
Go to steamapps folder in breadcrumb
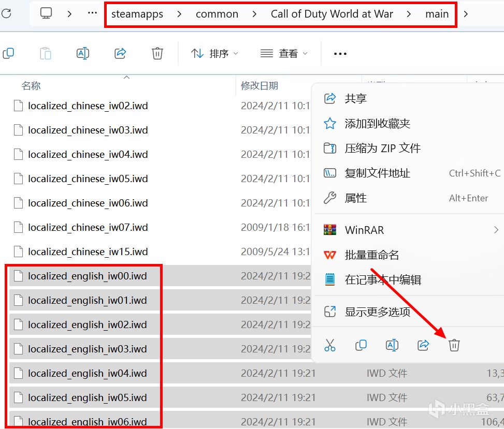(x=137, y=14)
